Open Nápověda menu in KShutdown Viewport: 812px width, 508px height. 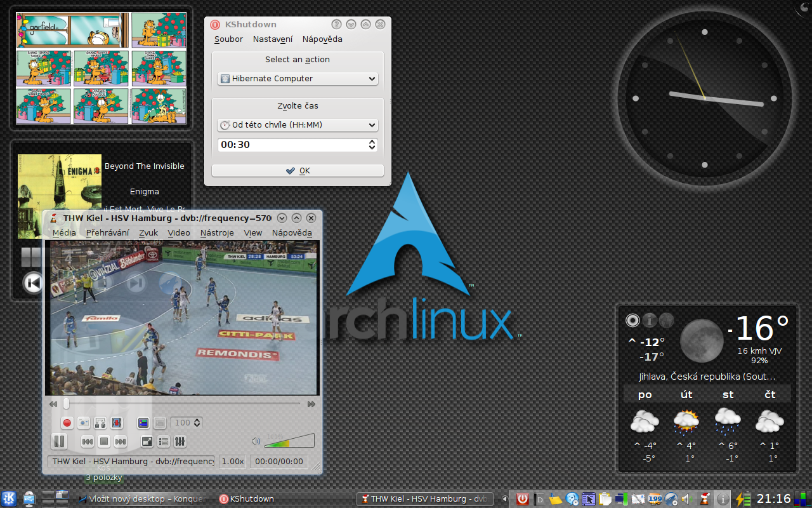pos(322,39)
